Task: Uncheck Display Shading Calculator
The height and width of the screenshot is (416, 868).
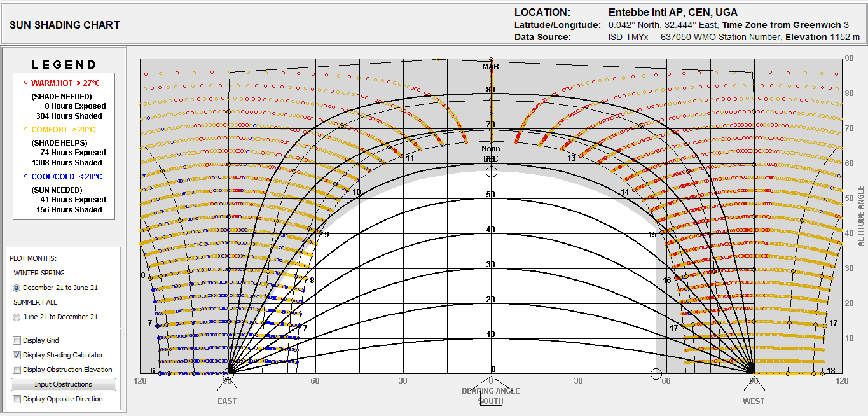Action: click(16, 355)
